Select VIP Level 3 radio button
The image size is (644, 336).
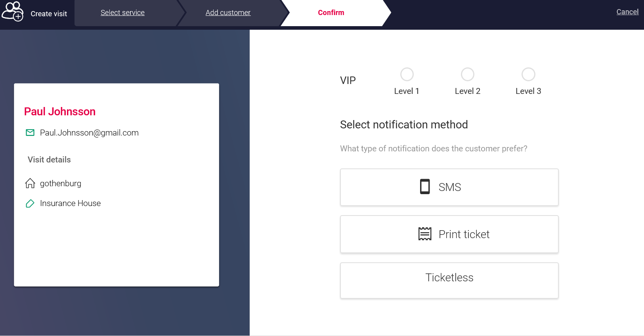pos(528,74)
